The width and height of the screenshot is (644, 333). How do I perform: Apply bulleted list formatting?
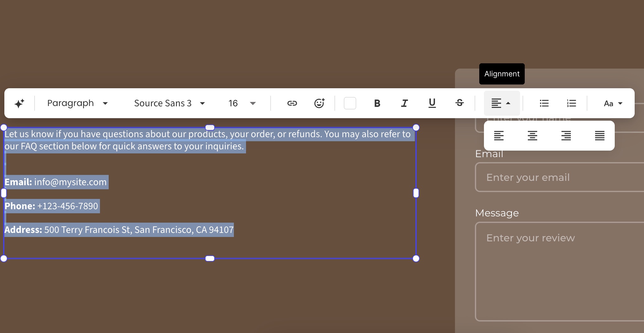point(544,103)
